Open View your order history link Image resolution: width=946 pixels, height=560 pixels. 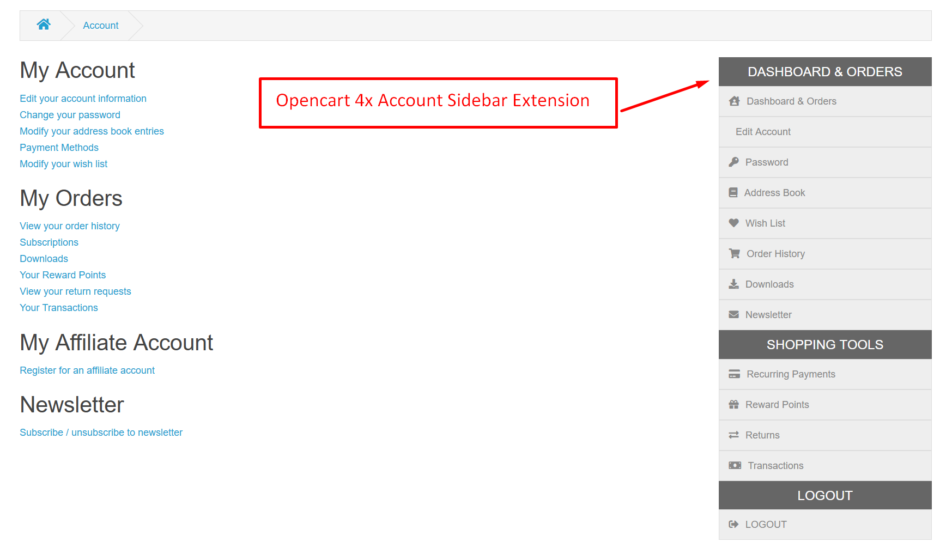point(70,226)
